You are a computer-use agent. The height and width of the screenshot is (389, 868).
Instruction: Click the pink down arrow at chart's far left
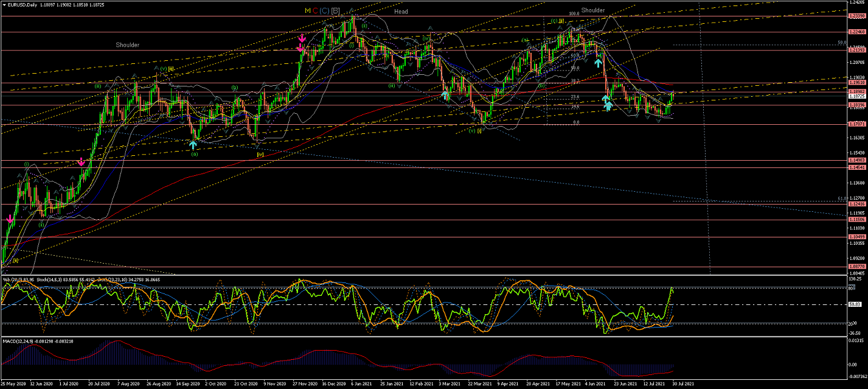pyautogui.click(x=10, y=219)
